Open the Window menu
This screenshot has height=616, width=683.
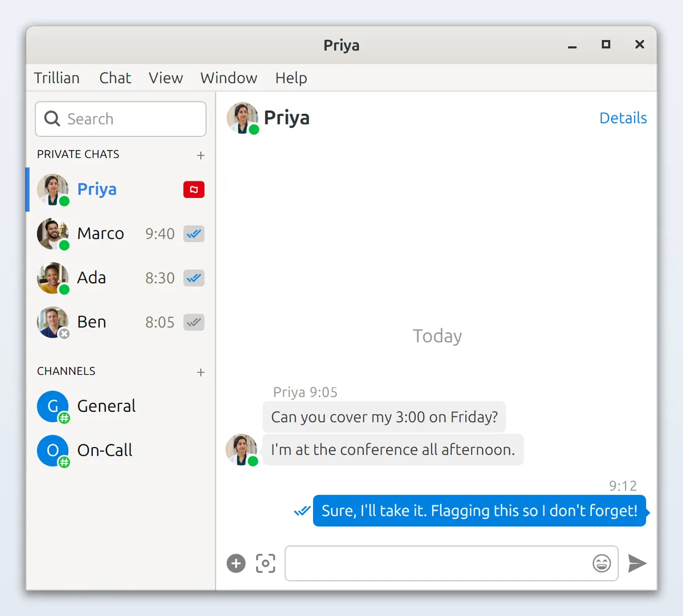tap(229, 78)
